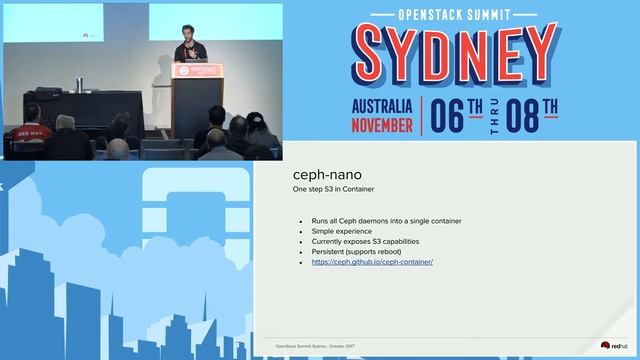Click 'Runs all Ceph daemons into a single container'
This screenshot has width=640, height=360.
tap(386, 221)
